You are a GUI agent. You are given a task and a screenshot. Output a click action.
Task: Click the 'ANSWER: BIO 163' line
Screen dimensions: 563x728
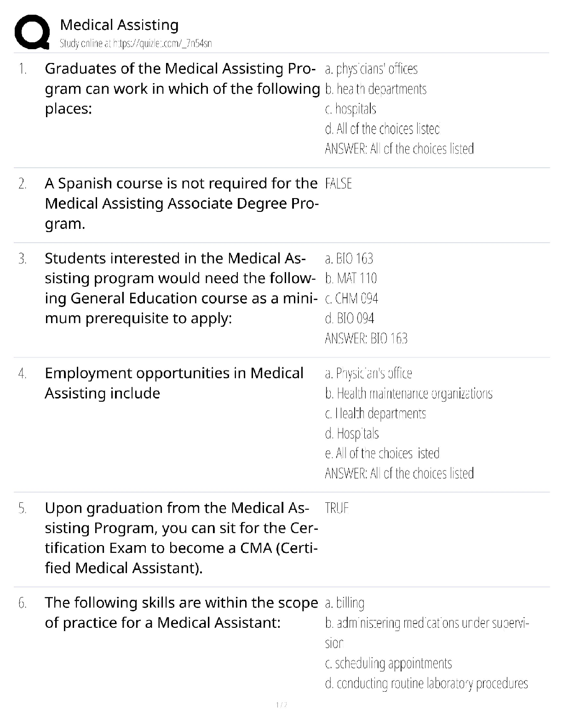(366, 339)
